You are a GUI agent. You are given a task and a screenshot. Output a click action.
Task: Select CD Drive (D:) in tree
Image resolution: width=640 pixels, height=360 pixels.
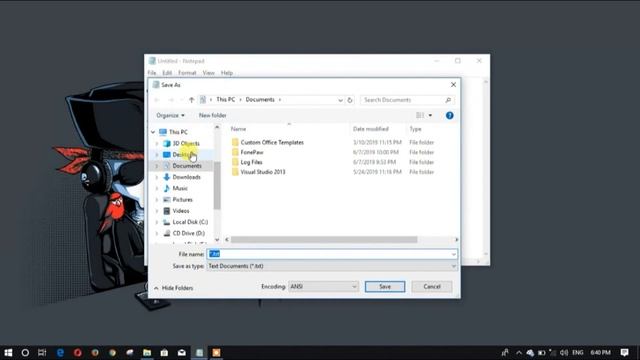click(x=189, y=233)
